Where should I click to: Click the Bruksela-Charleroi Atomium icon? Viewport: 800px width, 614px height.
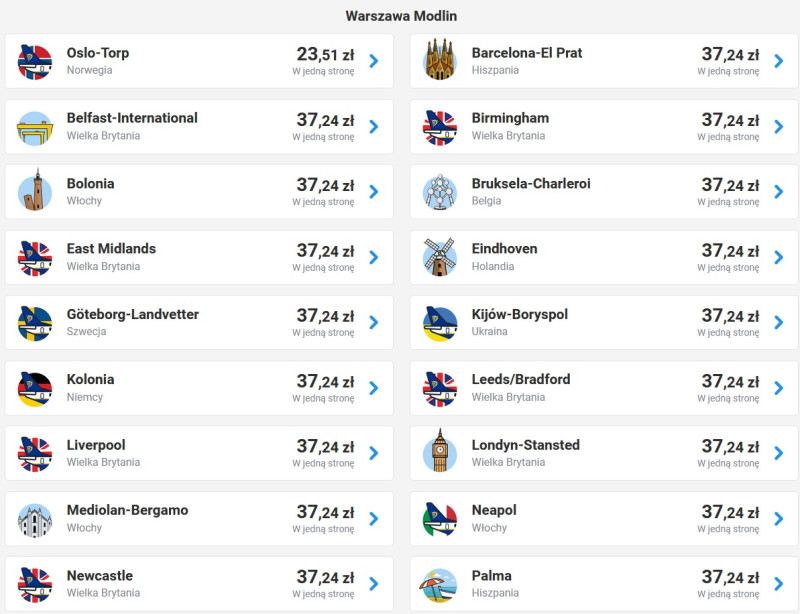tap(440, 192)
